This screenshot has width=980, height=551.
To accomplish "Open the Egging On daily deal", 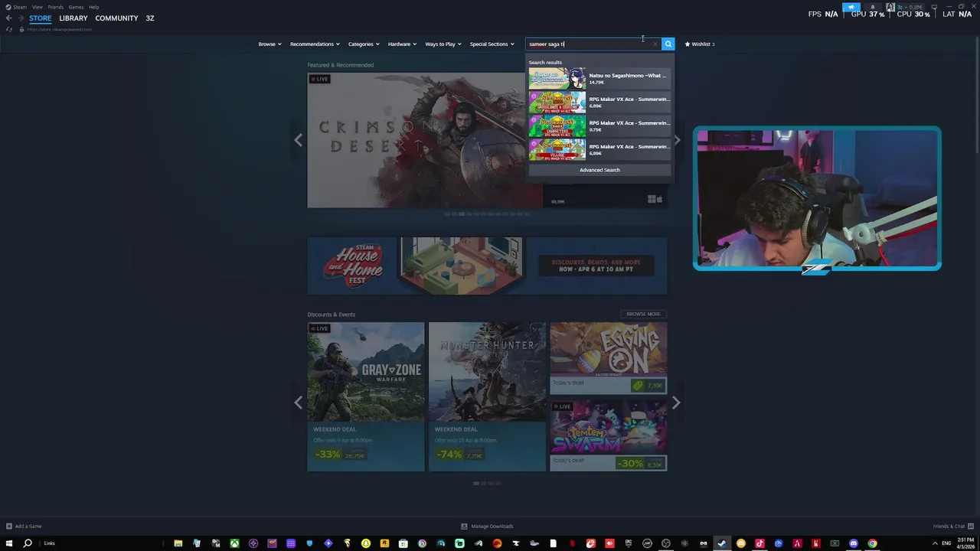I will (x=608, y=357).
